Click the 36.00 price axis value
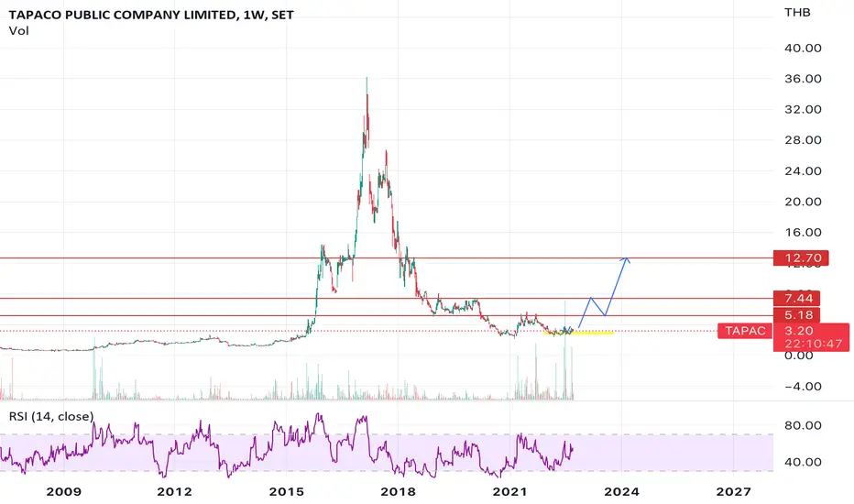854x504 pixels. click(x=803, y=79)
